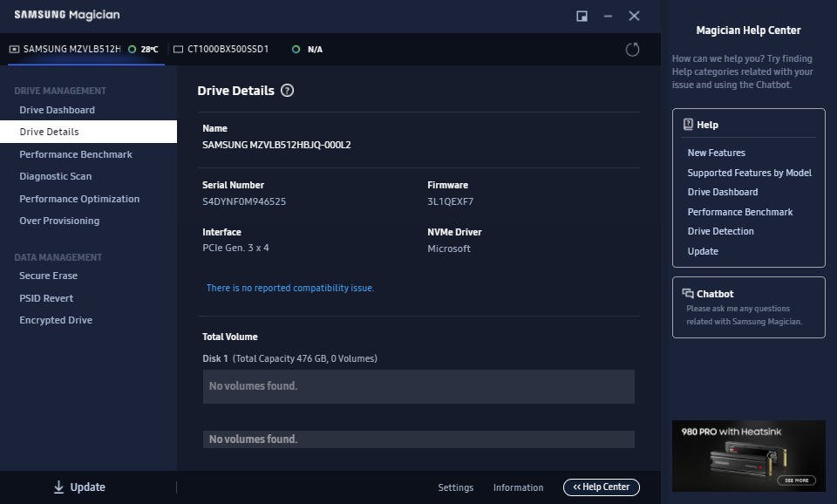
Task: Open Supported Features by Model help topic
Action: click(749, 173)
